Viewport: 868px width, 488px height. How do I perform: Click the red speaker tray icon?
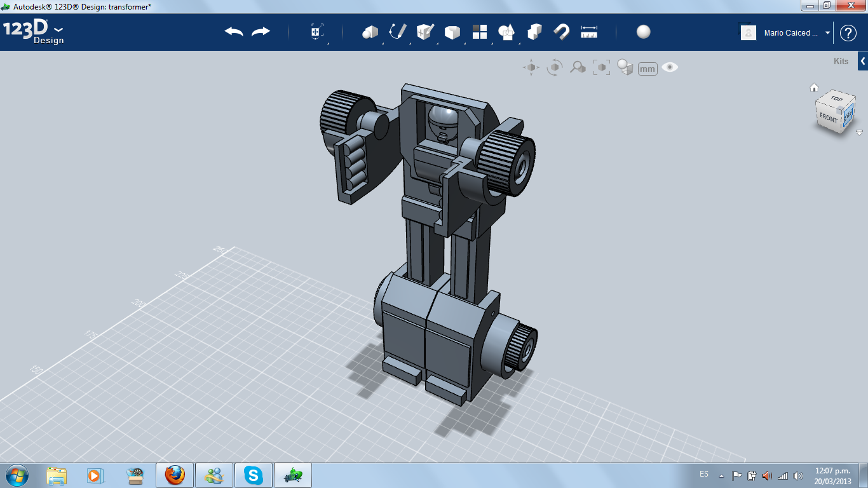coord(768,475)
